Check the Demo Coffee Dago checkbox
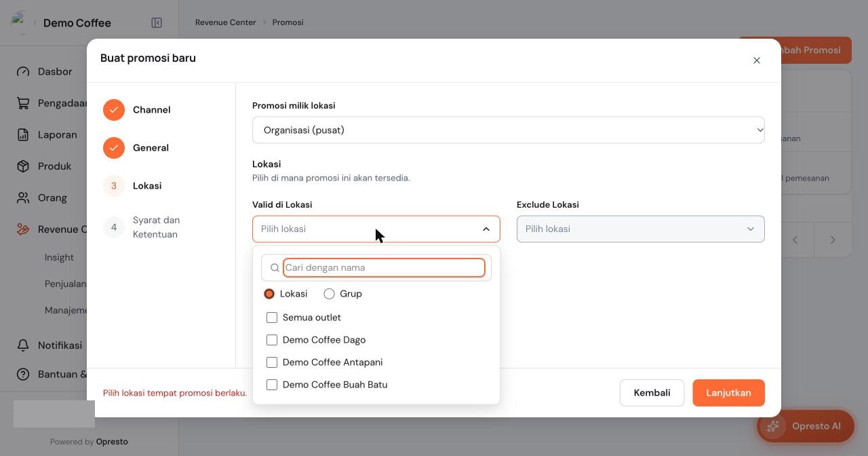The width and height of the screenshot is (868, 456). [272, 340]
